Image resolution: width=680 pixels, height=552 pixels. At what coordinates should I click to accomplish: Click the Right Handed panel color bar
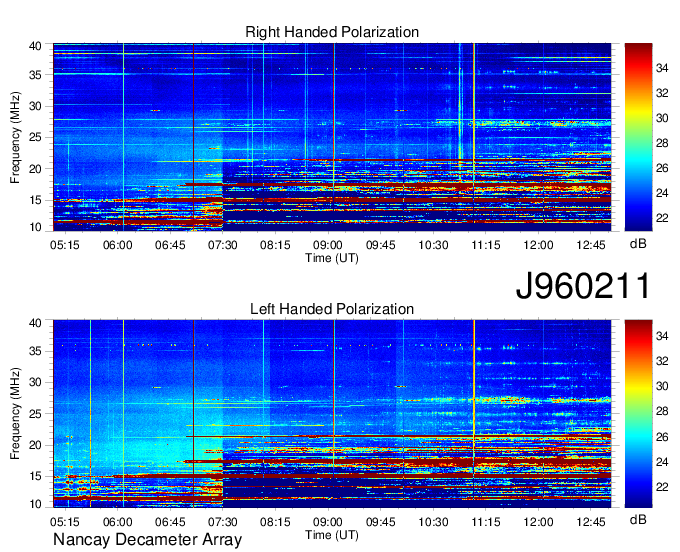click(x=638, y=137)
